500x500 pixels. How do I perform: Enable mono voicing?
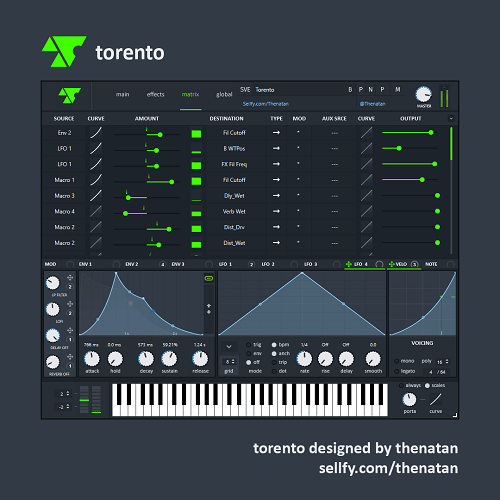pyautogui.click(x=397, y=361)
